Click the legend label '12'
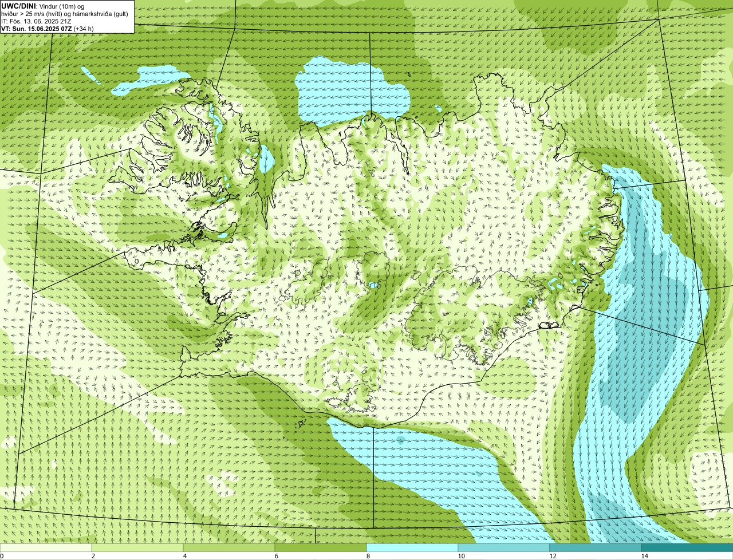The height and width of the screenshot is (560, 733). (553, 556)
